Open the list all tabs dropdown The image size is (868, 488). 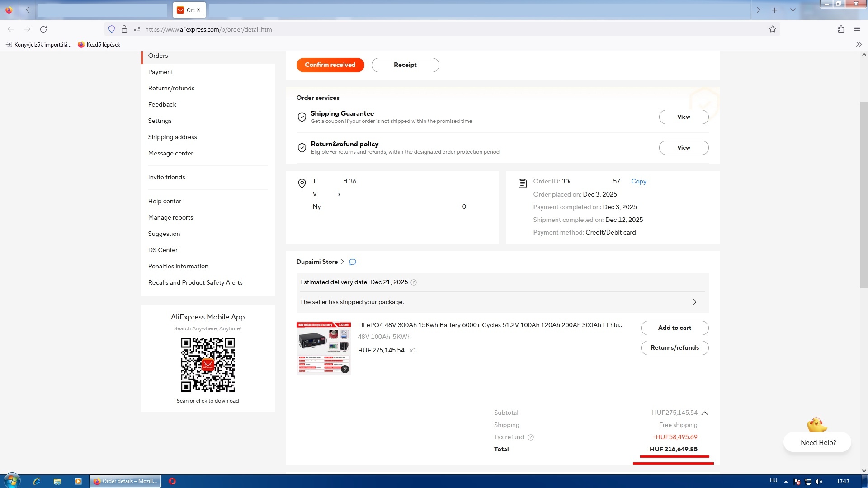pyautogui.click(x=793, y=10)
